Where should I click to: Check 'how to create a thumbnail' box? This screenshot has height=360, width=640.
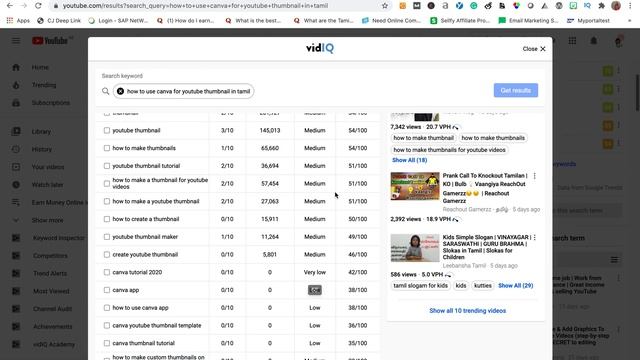[107, 219]
